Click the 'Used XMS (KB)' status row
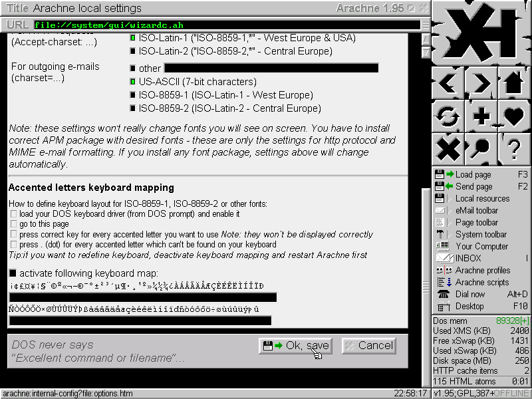 tap(481, 331)
